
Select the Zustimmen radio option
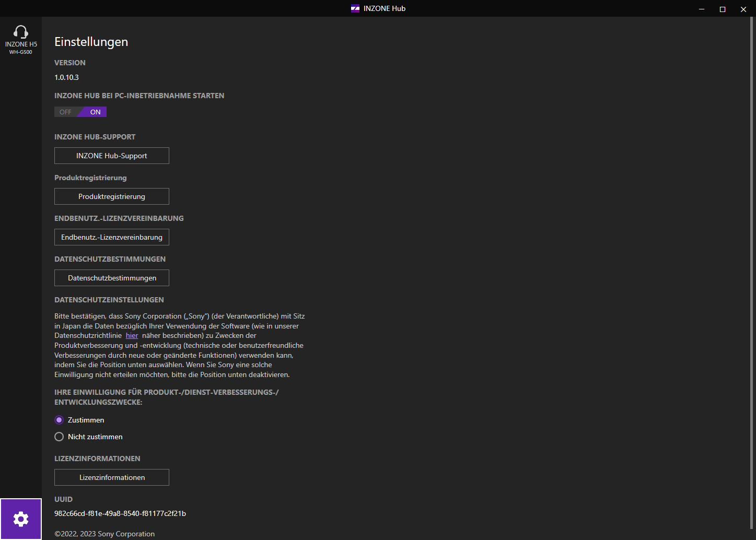[59, 420]
